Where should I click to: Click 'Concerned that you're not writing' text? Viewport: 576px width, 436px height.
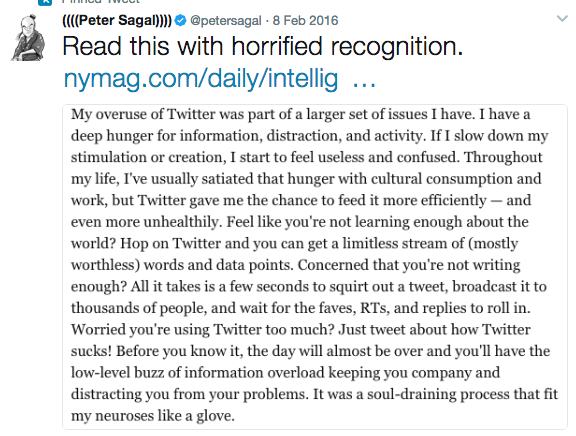(x=409, y=265)
